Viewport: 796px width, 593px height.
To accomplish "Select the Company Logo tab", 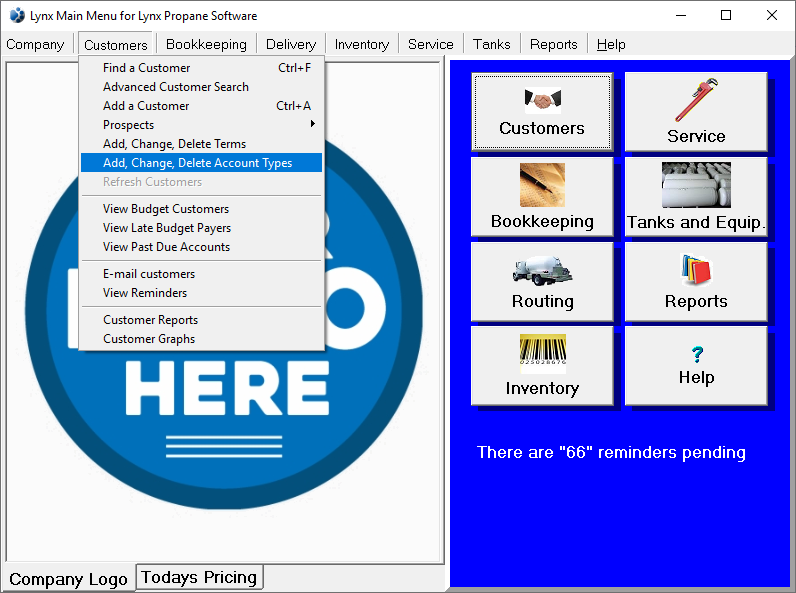I will [68, 579].
